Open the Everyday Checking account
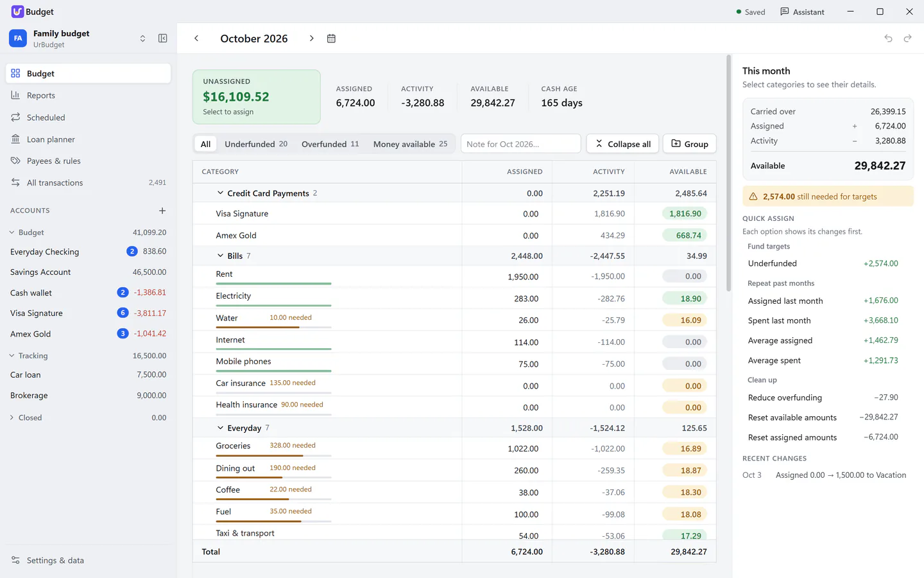This screenshot has height=578, width=924. pyautogui.click(x=89, y=252)
